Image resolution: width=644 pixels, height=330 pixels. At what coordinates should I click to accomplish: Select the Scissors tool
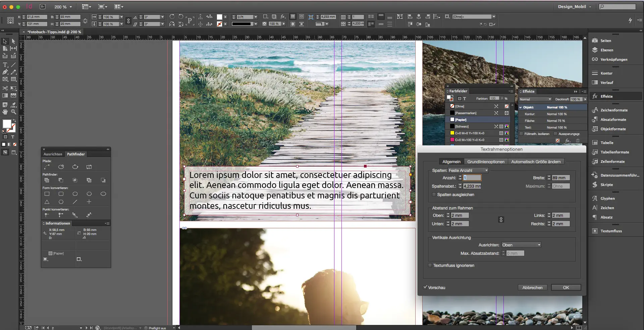(x=5, y=88)
